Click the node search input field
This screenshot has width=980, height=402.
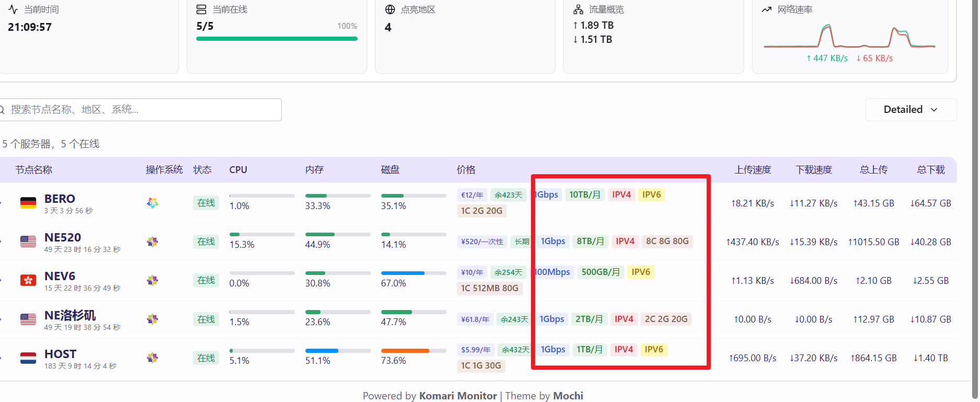[141, 110]
